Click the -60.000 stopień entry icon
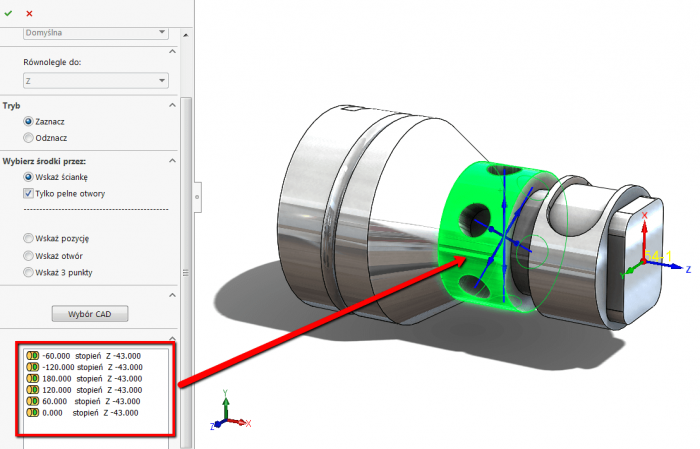 (x=33, y=355)
